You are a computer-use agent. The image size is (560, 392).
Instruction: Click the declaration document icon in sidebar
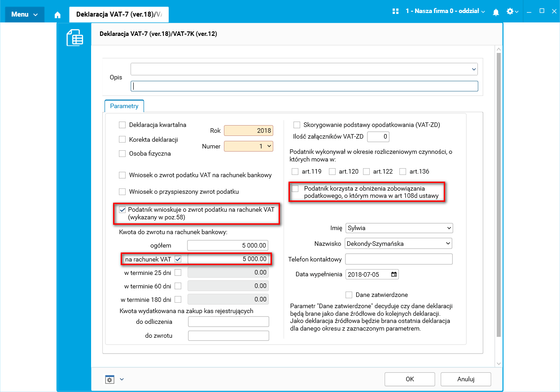point(75,38)
